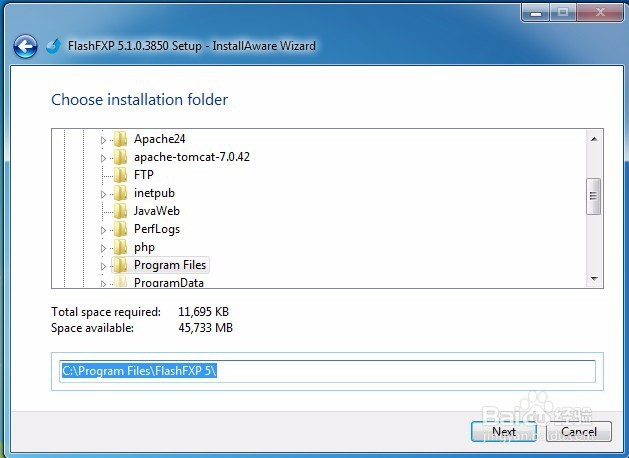Screen dimensions: 629x458
Task: Click the folder tree scroll up arrow
Action: 594,139
